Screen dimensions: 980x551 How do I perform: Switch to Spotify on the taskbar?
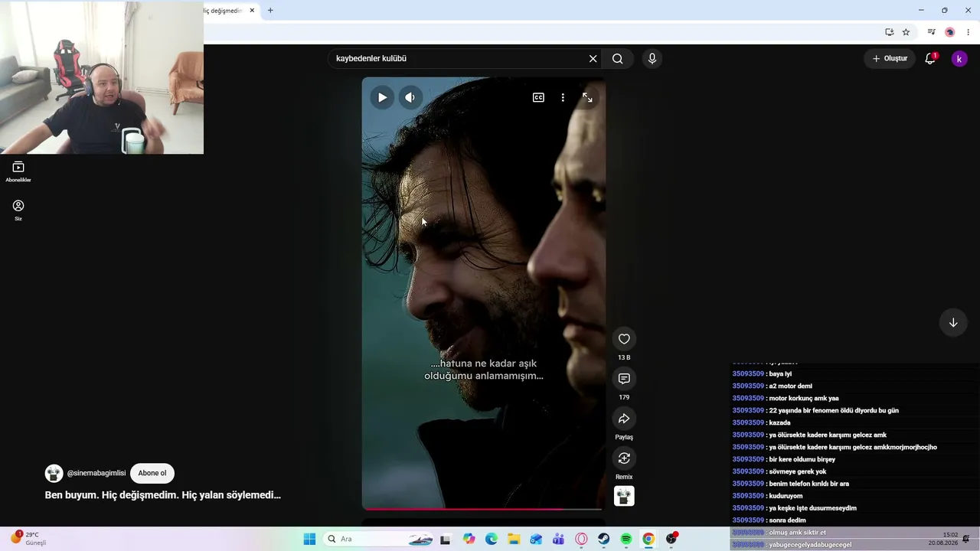(x=626, y=539)
